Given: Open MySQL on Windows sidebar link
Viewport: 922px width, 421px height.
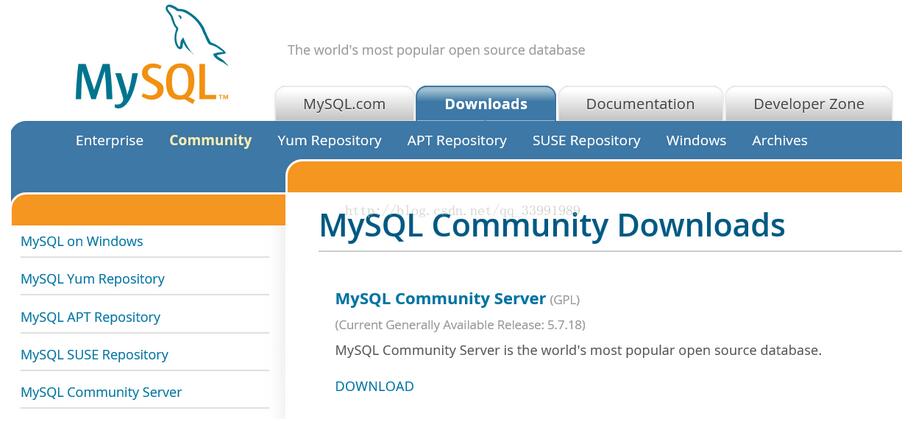Looking at the screenshot, I should 82,241.
